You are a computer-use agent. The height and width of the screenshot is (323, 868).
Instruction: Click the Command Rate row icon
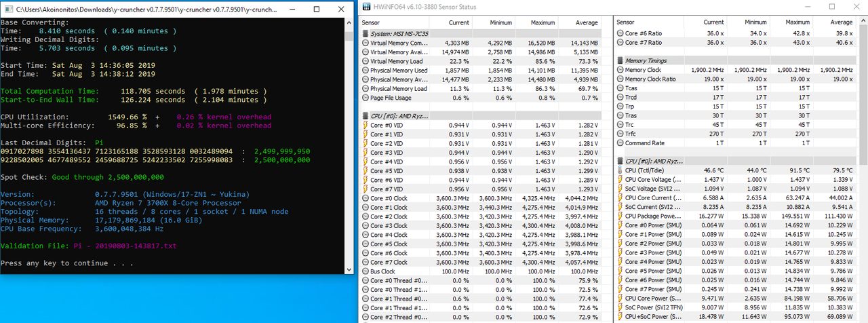(620, 143)
